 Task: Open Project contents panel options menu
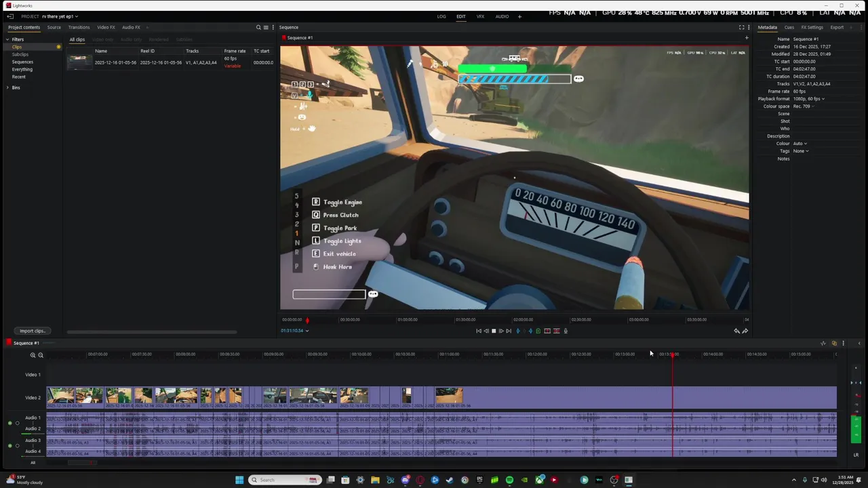[x=273, y=27]
